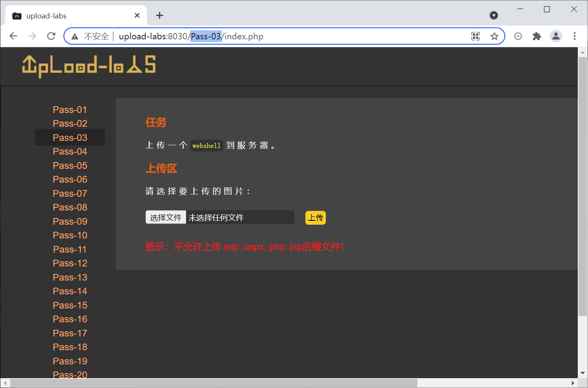
Task: Click the upload-labs site logo
Action: (x=88, y=66)
